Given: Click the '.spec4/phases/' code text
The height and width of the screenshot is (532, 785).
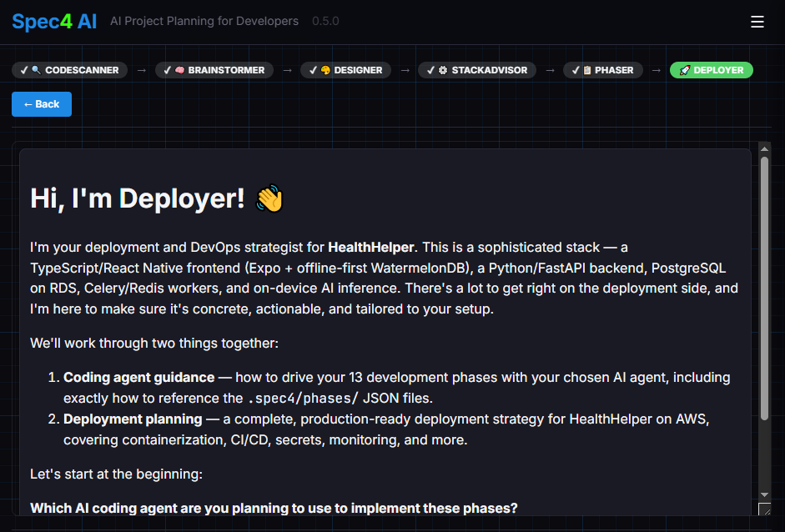Looking at the screenshot, I should tap(303, 399).
